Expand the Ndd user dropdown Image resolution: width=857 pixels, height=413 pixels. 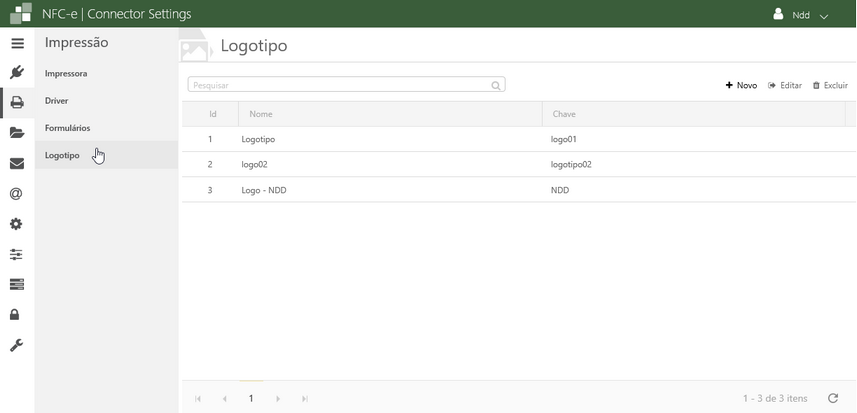pos(802,15)
